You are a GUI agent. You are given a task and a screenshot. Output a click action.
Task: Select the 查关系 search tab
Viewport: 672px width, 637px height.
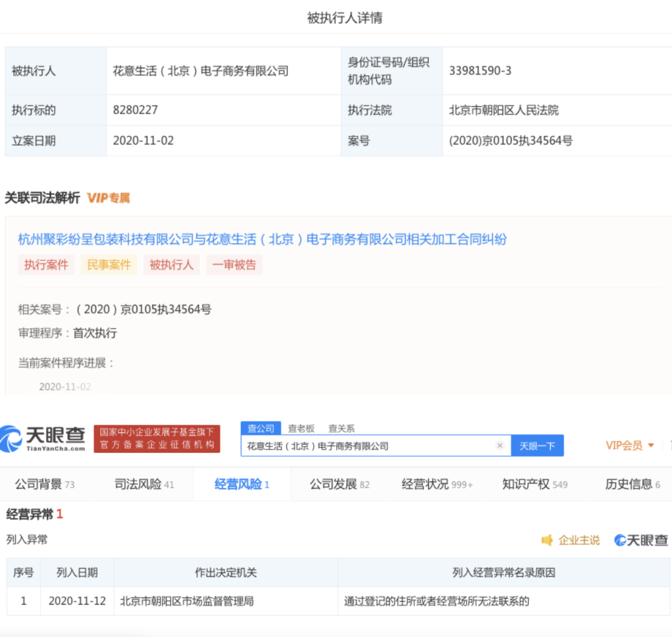pos(342,428)
